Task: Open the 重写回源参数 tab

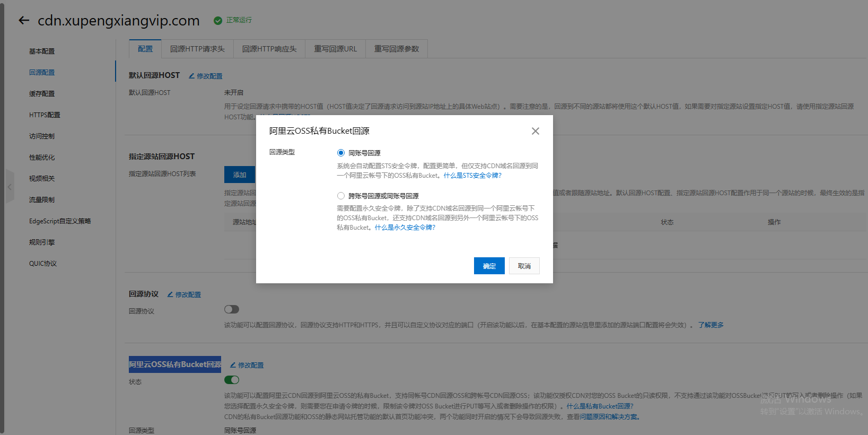Action: (397, 49)
